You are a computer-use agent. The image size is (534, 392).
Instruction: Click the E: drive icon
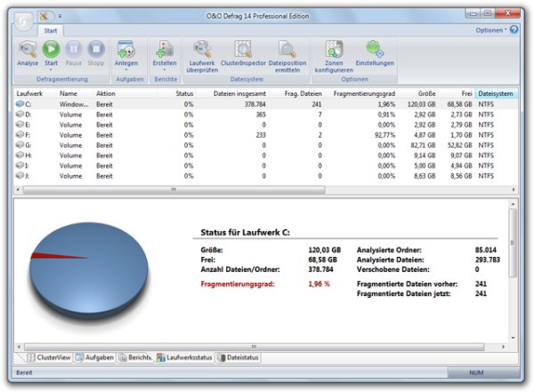(x=20, y=124)
